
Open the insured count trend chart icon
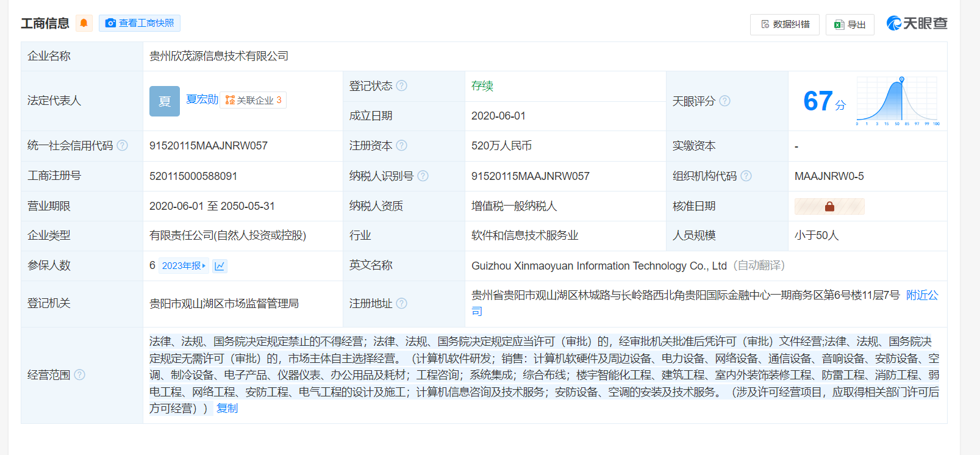click(x=220, y=266)
